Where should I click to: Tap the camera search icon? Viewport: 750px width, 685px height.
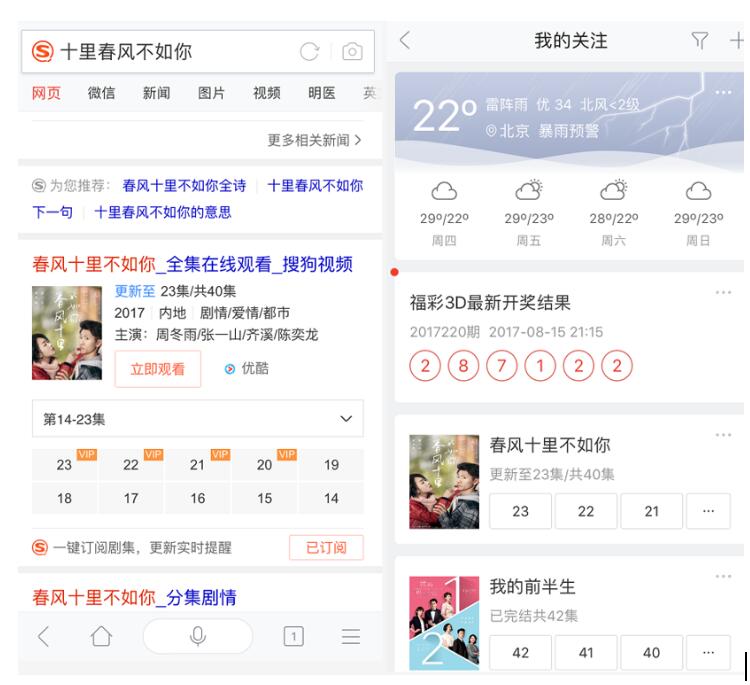coord(351,51)
